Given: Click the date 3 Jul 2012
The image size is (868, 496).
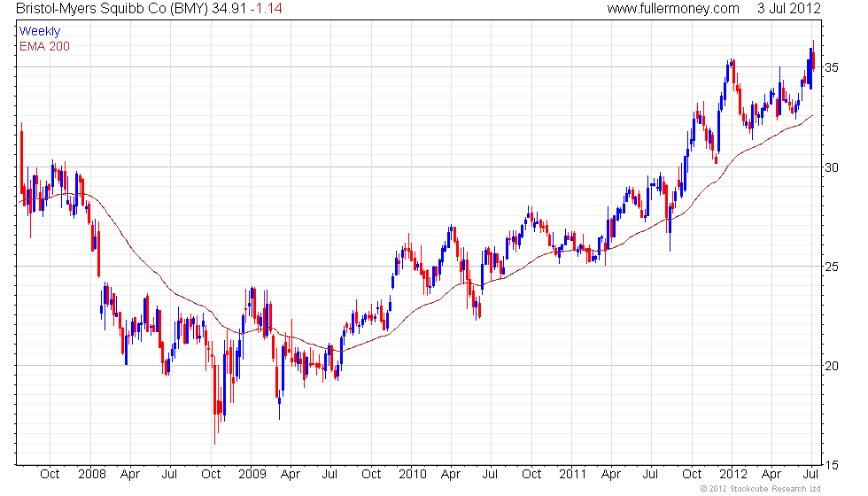Looking at the screenshot, I should pyautogui.click(x=789, y=9).
